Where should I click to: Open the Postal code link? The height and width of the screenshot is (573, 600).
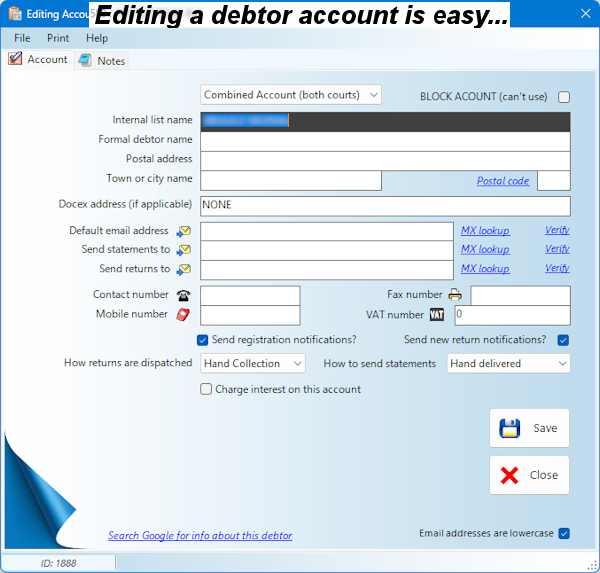[503, 181]
